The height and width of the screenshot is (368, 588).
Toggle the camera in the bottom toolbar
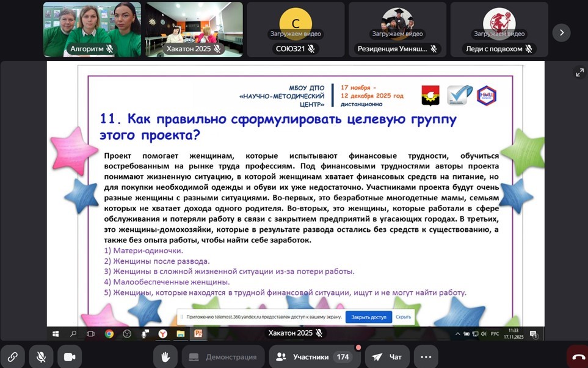pos(70,357)
